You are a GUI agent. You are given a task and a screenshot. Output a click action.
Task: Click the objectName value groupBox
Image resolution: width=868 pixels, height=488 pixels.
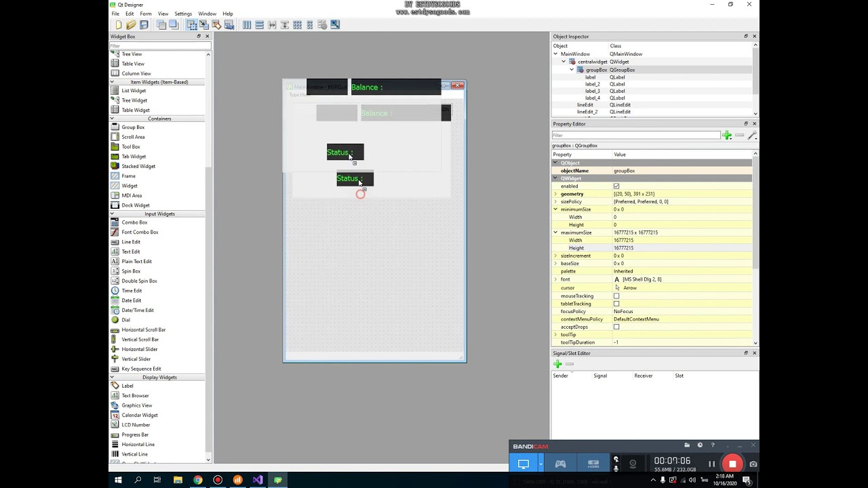coord(682,171)
